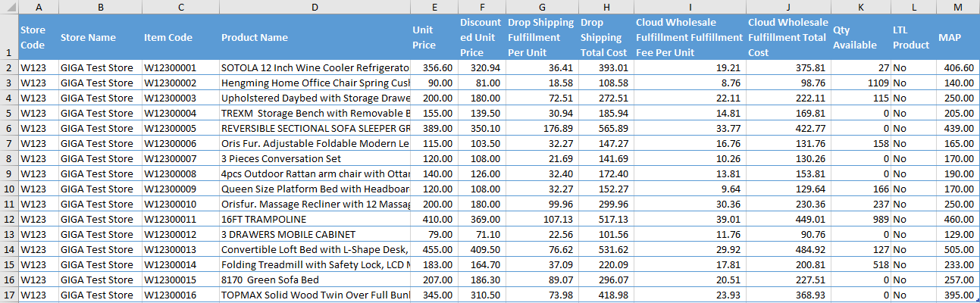
Task: Click unit price 455.00 cell
Action: tap(434, 249)
